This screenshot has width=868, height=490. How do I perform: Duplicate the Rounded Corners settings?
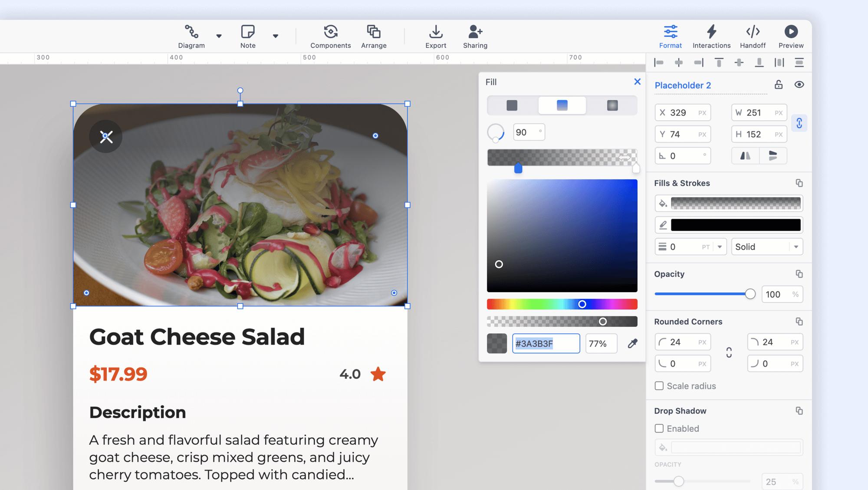[800, 322]
